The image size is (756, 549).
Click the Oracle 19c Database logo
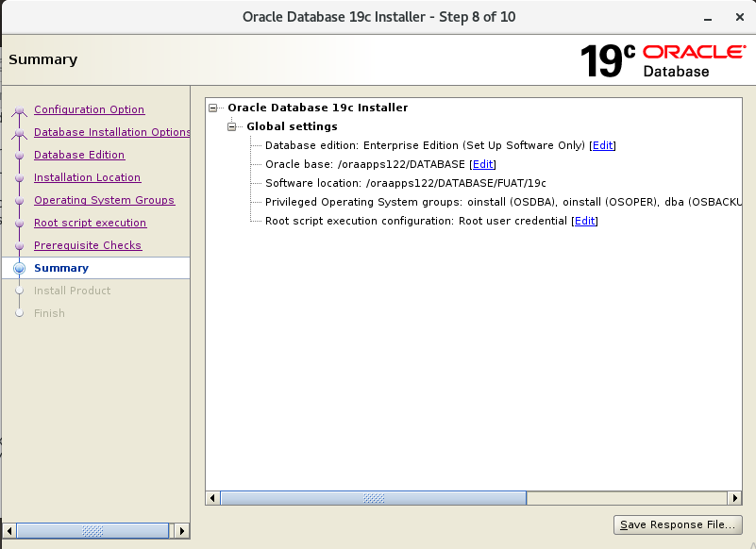point(663,60)
